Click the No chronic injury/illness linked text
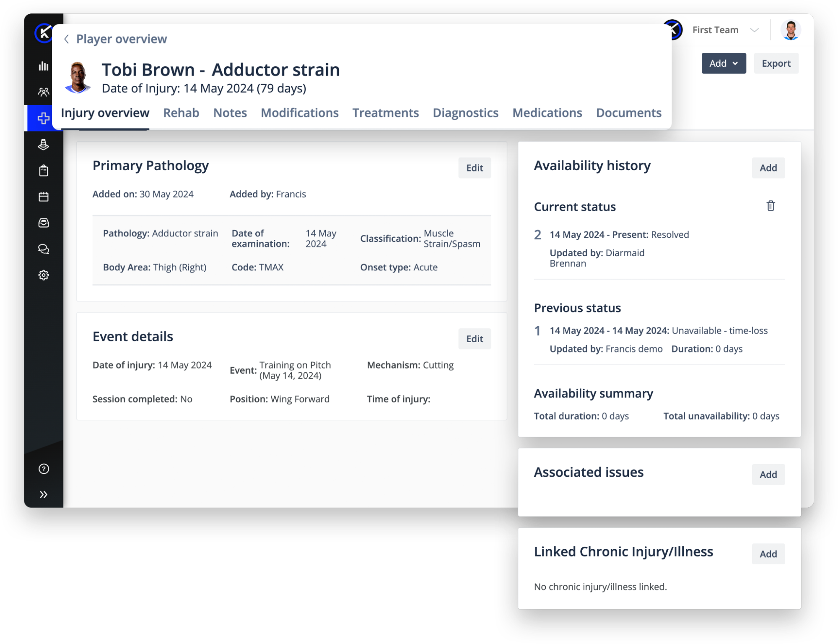The image size is (838, 644). pyautogui.click(x=600, y=587)
